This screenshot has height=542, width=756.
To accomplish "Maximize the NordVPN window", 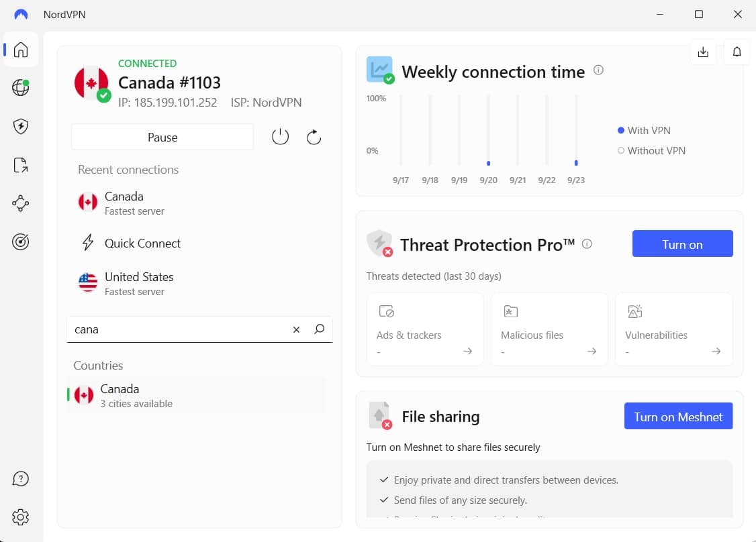I will (699, 15).
